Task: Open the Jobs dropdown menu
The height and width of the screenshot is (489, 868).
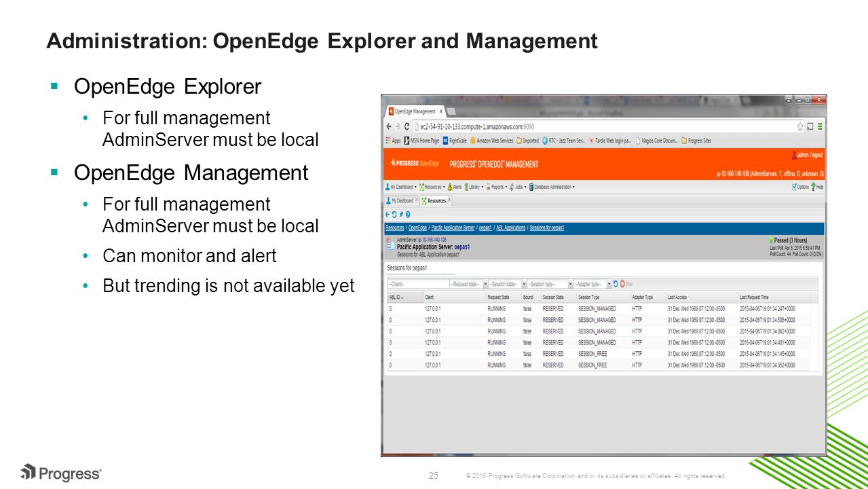Action: [x=518, y=187]
